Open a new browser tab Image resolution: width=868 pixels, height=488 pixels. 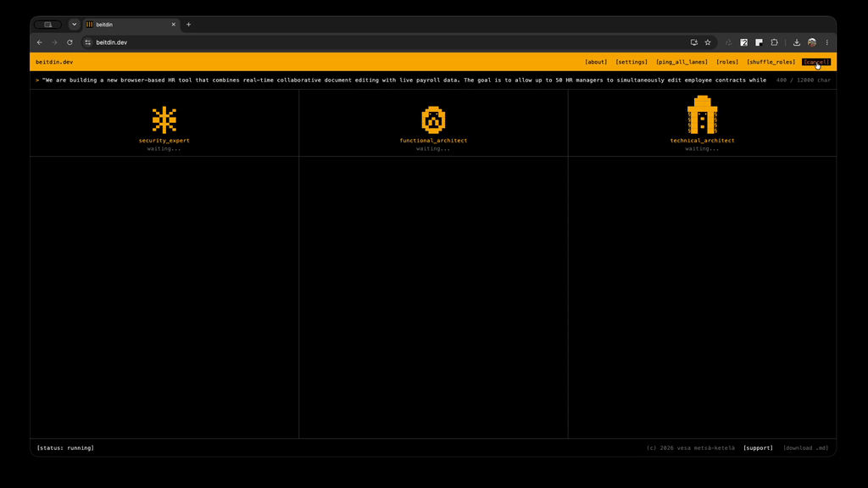click(x=189, y=25)
